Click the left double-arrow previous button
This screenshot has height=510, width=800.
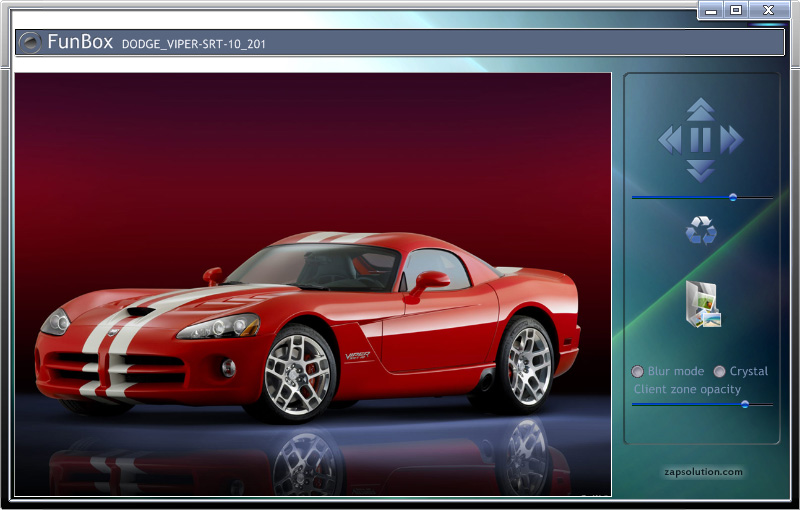click(670, 140)
